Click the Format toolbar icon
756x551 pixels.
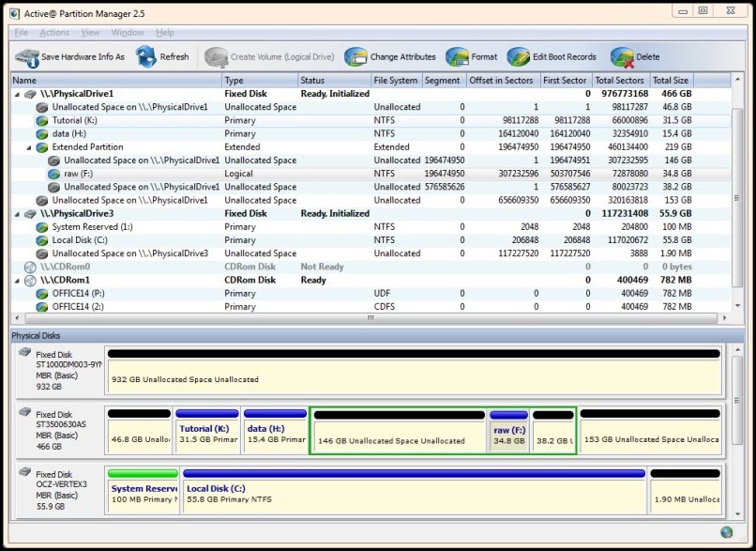457,57
